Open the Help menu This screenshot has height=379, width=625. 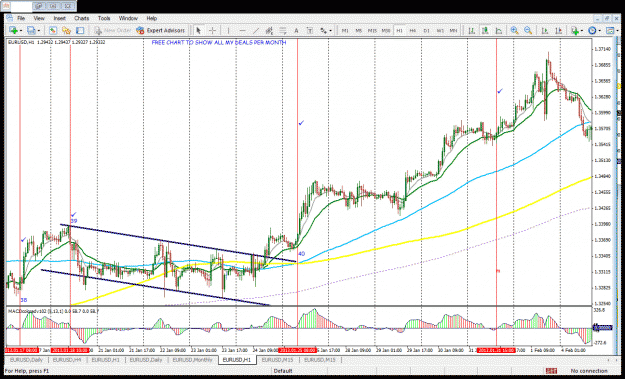coord(151,18)
